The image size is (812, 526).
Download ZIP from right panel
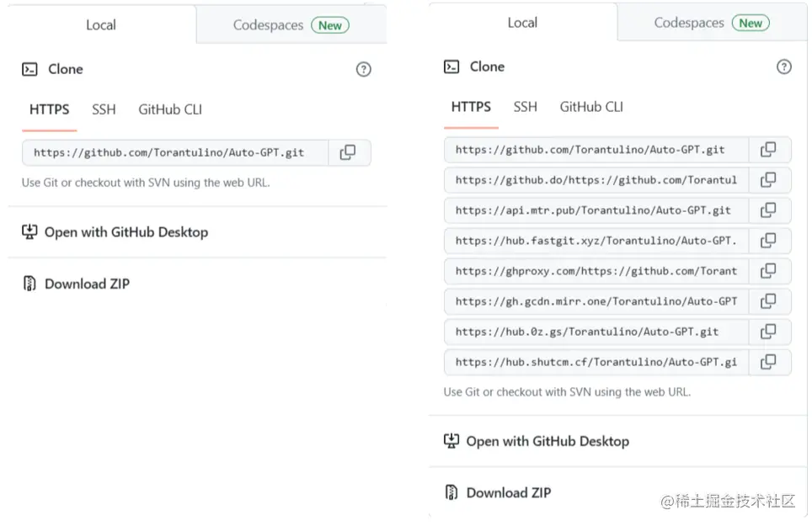[509, 493]
